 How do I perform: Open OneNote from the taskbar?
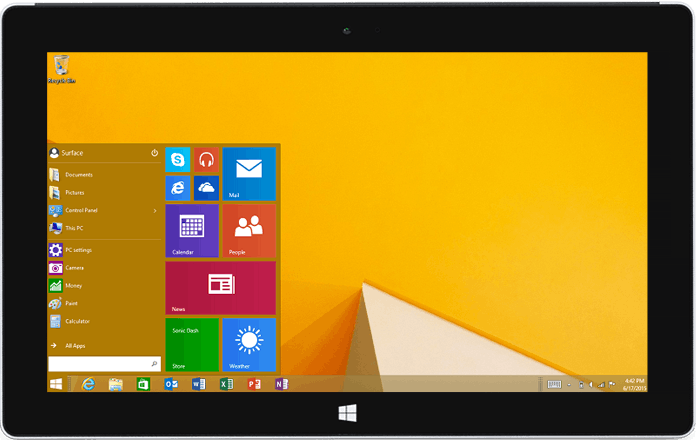coord(281,384)
